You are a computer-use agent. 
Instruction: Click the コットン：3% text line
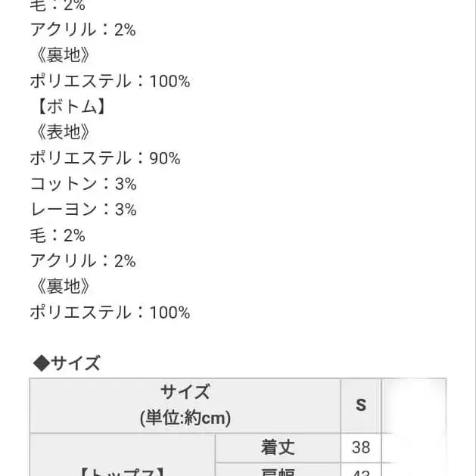[x=83, y=184]
